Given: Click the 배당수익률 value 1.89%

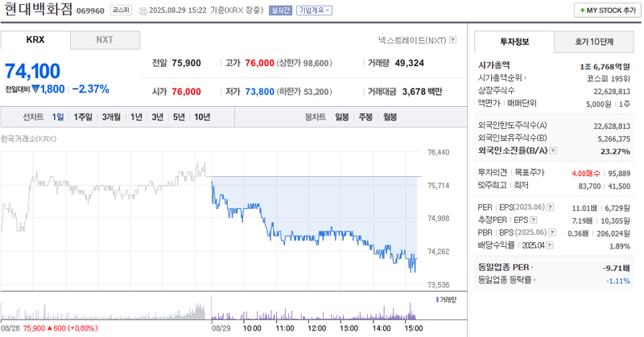Looking at the screenshot, I should 620,246.
